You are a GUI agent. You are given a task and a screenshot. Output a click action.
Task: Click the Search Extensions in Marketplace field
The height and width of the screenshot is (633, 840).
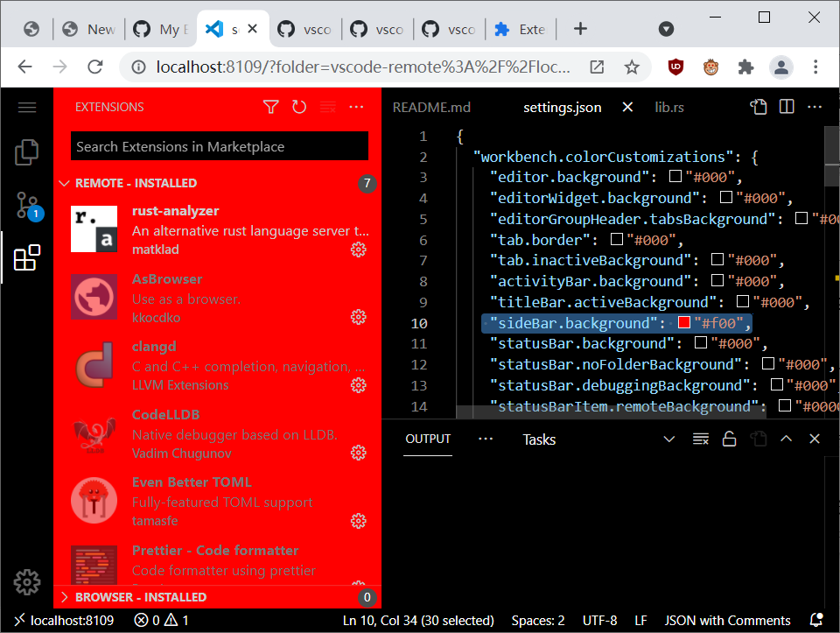click(218, 145)
